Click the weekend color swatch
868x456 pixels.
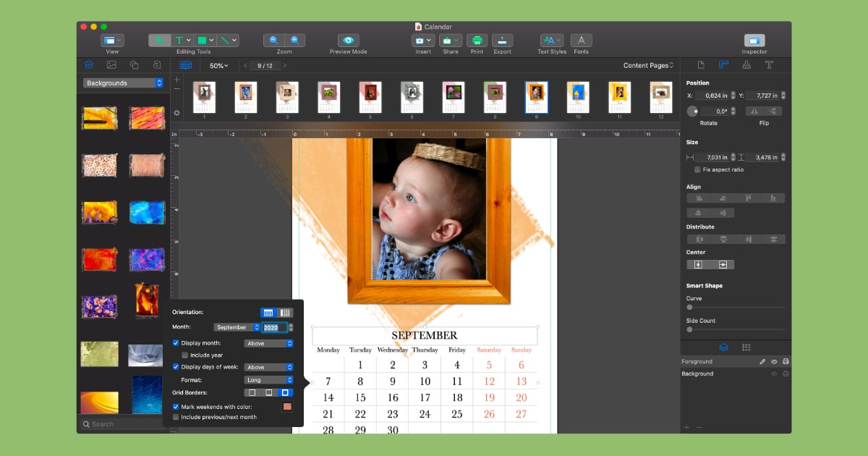tap(287, 407)
